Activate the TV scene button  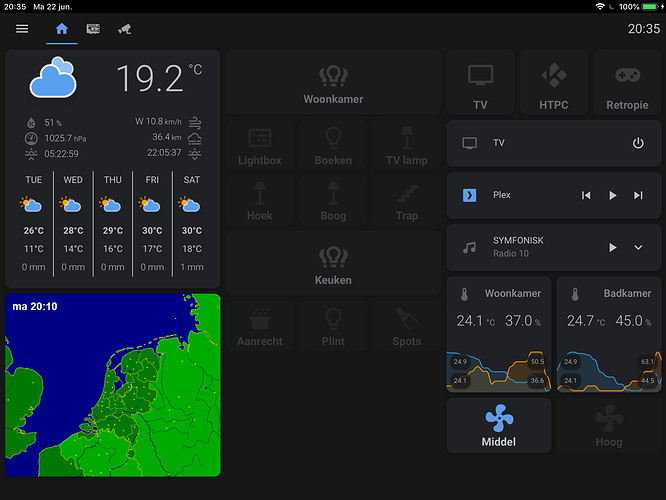pos(480,82)
